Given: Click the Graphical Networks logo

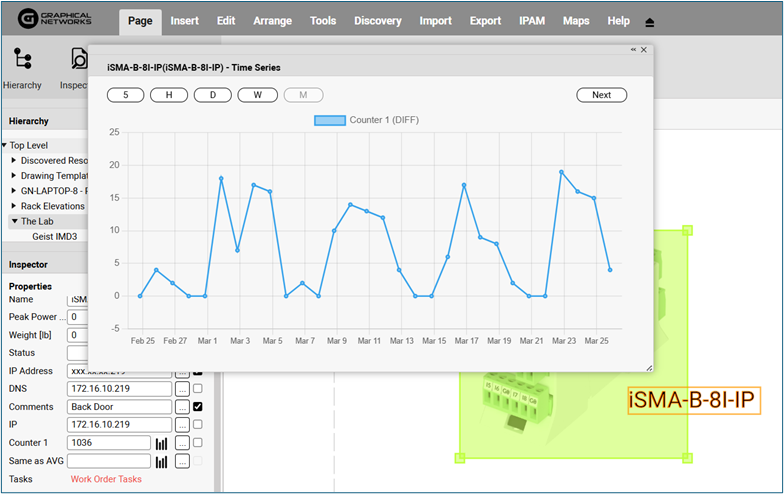Looking at the screenshot, I should click(54, 18).
